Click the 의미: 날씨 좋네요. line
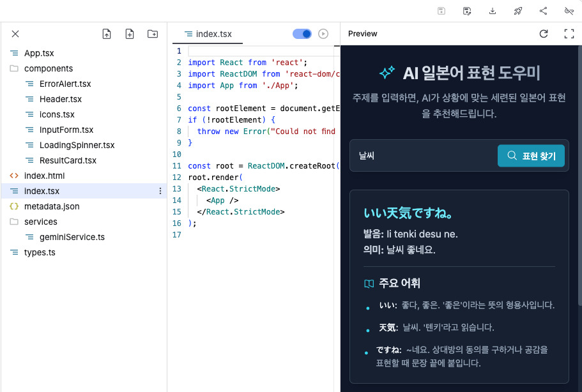The height and width of the screenshot is (392, 582). [x=399, y=250]
